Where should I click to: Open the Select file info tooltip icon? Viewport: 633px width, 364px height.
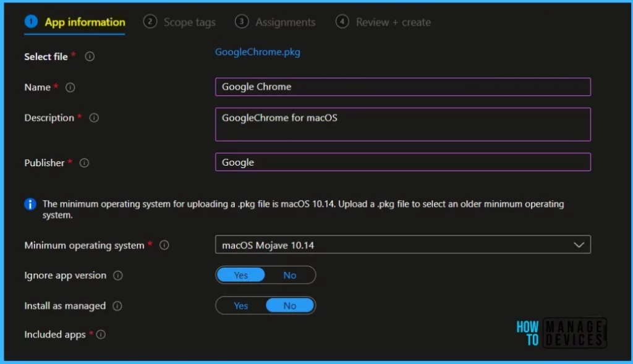[x=90, y=56]
